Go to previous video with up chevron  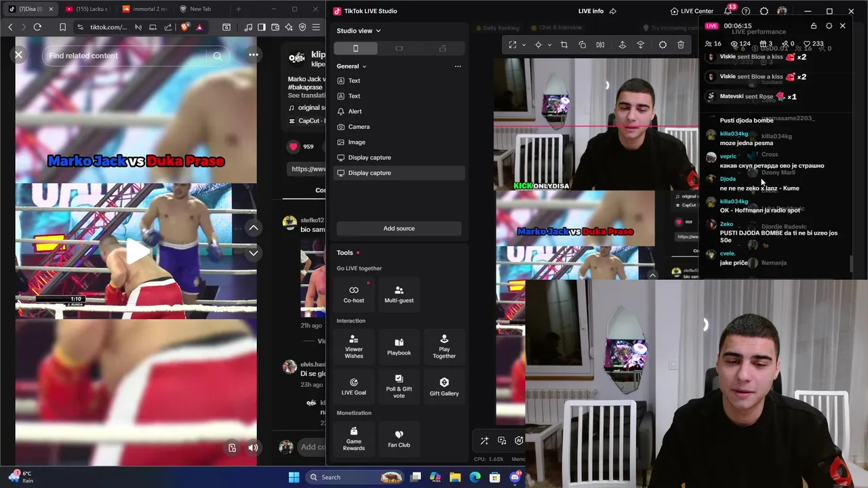253,228
